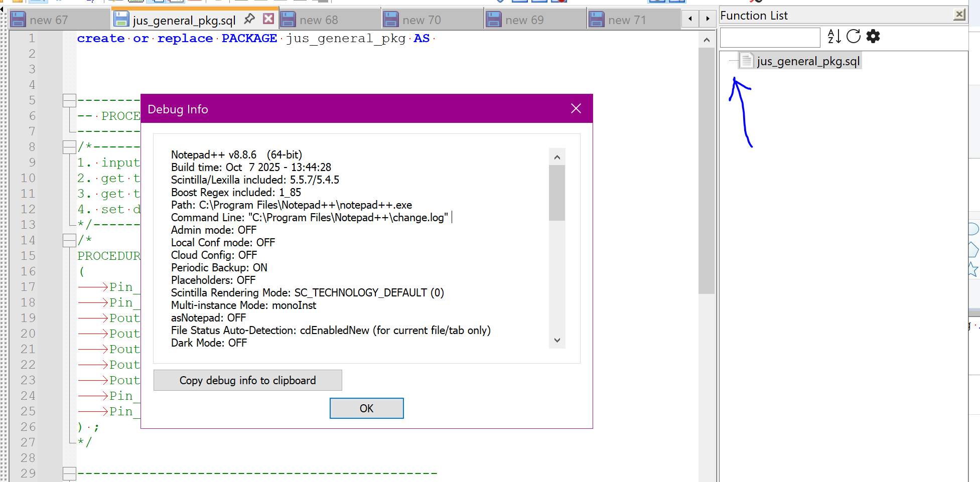Viewport: 980px width, 482px height.
Task: Close jus_general_pkg.sql tab with red X
Action: click(268, 19)
